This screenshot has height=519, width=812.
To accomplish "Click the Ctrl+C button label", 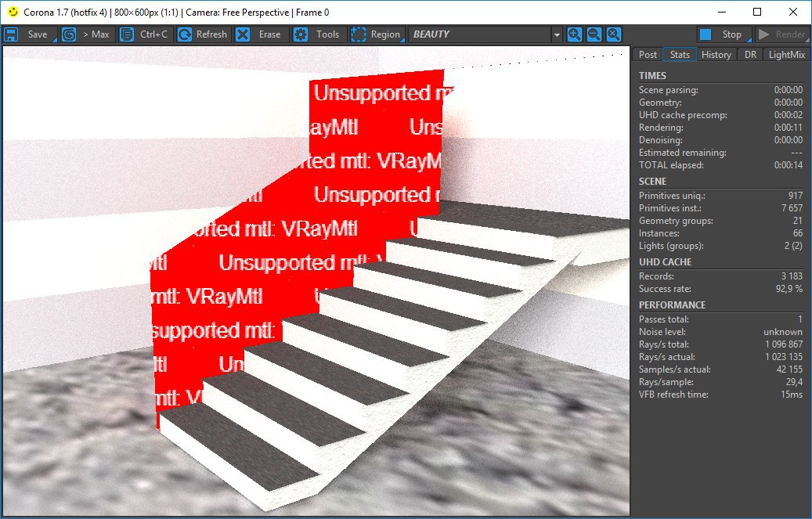I will pos(153,34).
